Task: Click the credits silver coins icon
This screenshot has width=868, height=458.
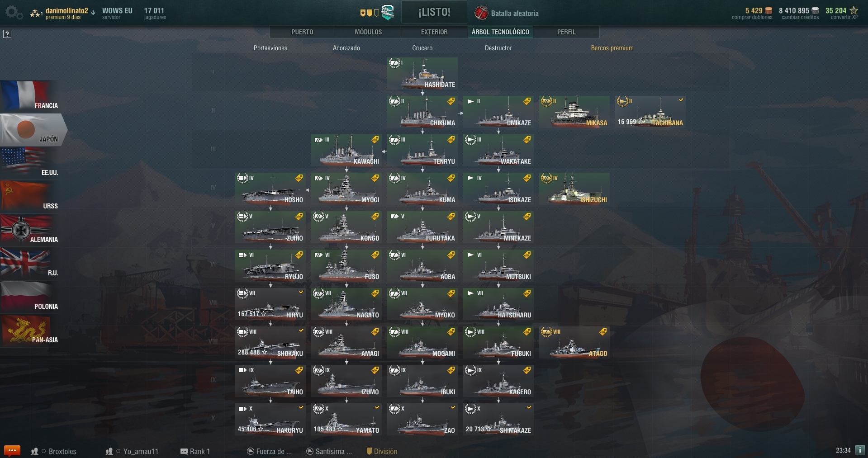Action: pos(815,11)
